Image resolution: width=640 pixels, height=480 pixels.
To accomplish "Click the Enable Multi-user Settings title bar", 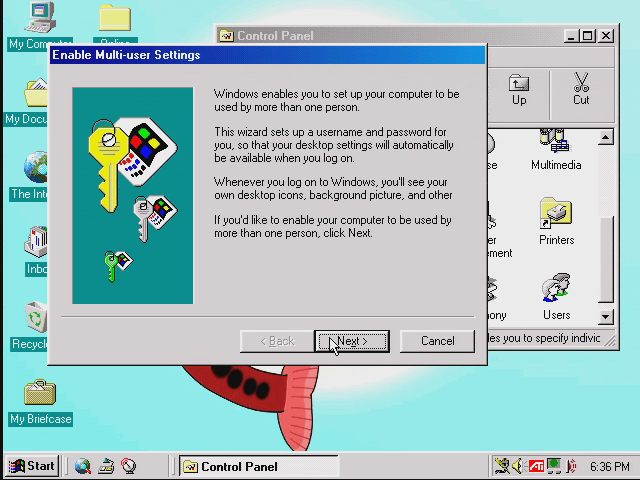I will click(x=267, y=55).
